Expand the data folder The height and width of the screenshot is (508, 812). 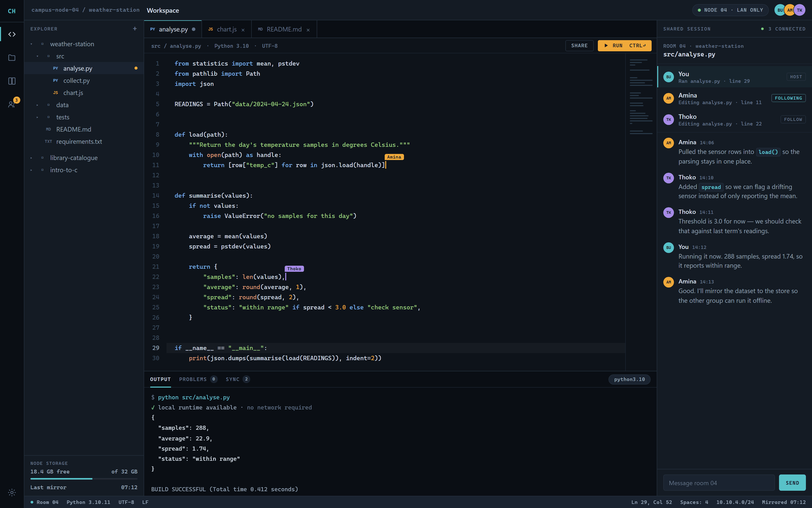38,105
